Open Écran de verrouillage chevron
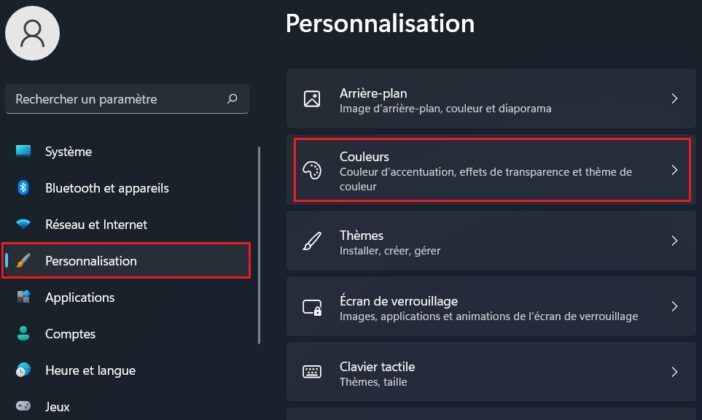The width and height of the screenshot is (702, 420). pyautogui.click(x=674, y=306)
